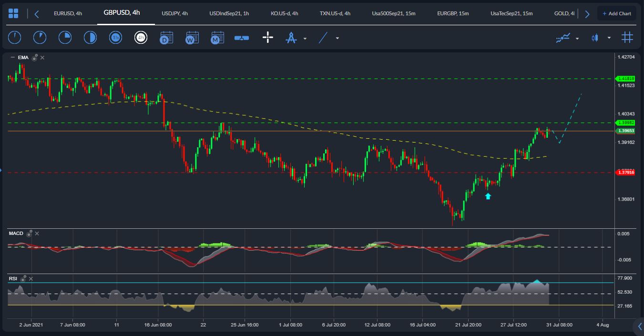Image resolution: width=644 pixels, height=336 pixels.
Task: Switch chart timeframe to Daily calendar icon
Action: tap(166, 37)
